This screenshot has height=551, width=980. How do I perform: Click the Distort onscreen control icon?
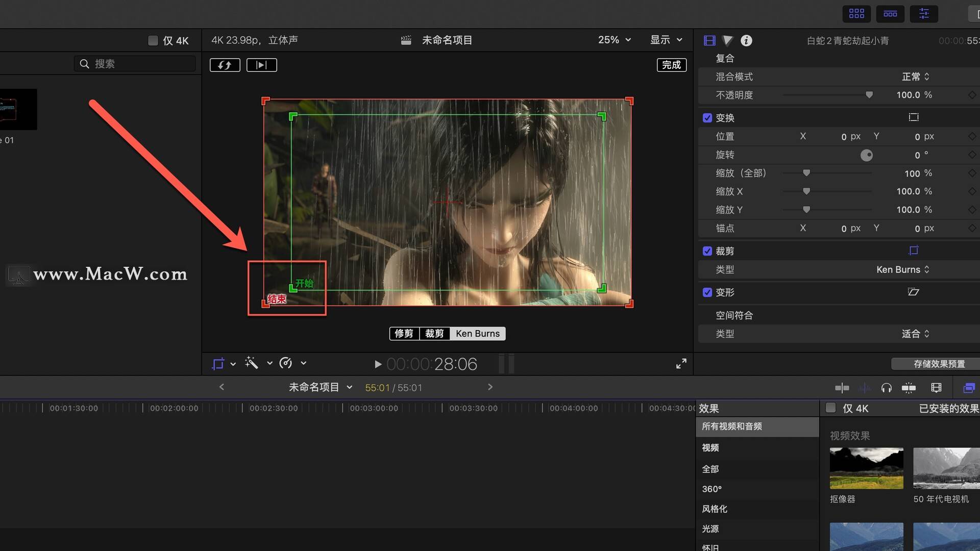(914, 292)
